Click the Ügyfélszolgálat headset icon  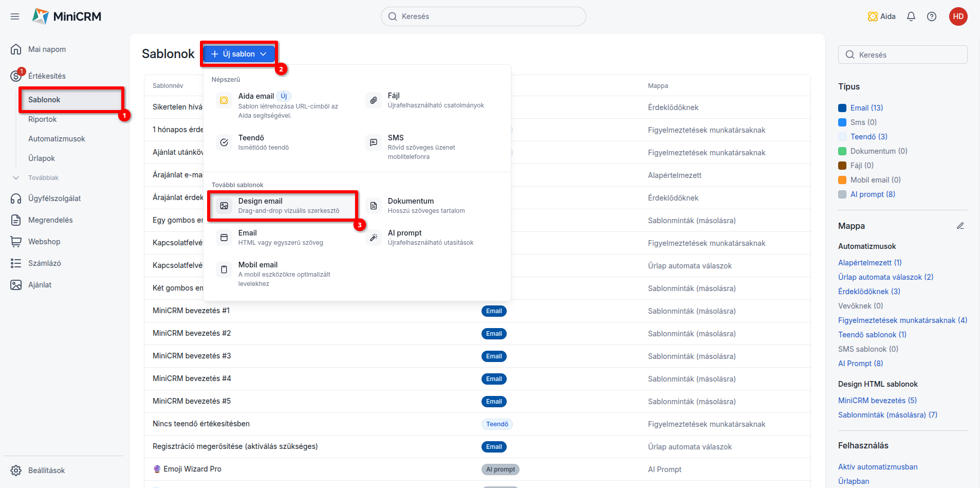click(16, 198)
